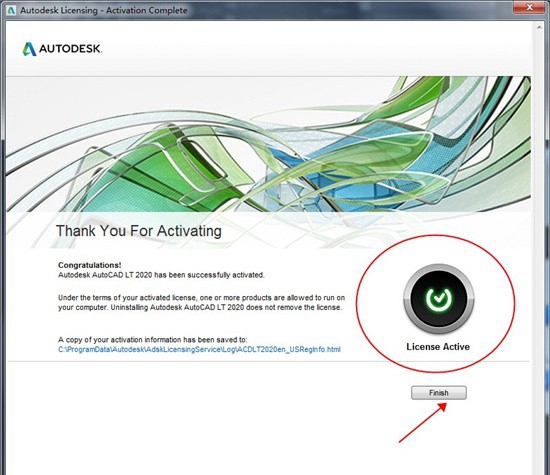
Task: Close the Autodesk Licensing window
Action: pyautogui.click(x=529, y=7)
